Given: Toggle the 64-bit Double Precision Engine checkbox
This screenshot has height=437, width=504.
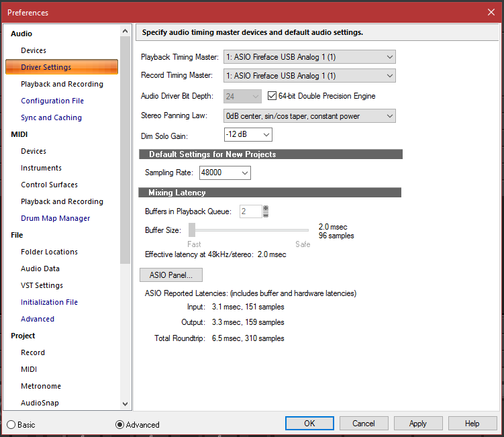Looking at the screenshot, I should 272,96.
